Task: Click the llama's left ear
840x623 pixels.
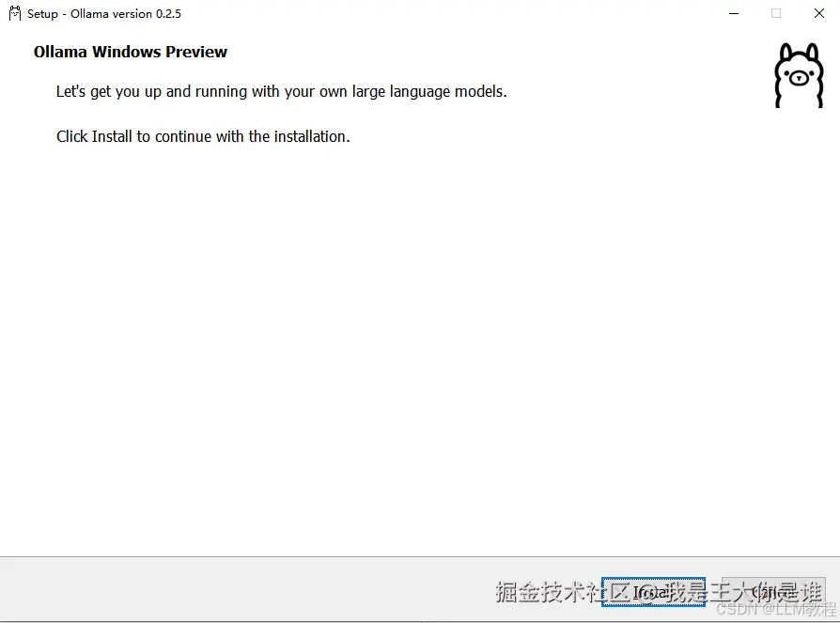Action: 785,52
